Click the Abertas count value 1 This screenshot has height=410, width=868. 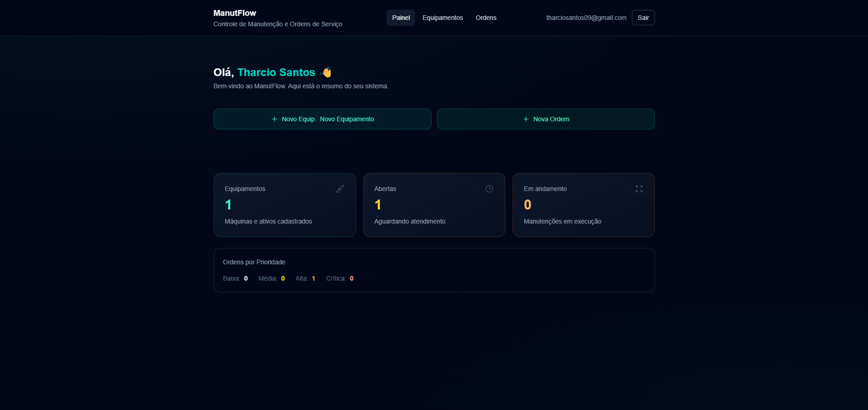coord(378,205)
